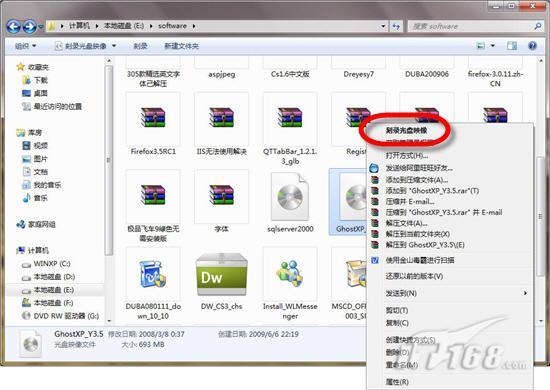The image size is (550, 390).
Task: Open 本地磁盘 (F:) drive
Action: click(48, 303)
